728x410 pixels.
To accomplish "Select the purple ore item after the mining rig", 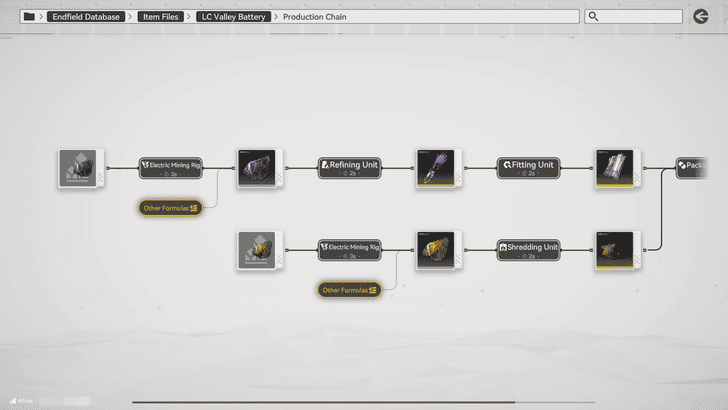I will tap(257, 168).
